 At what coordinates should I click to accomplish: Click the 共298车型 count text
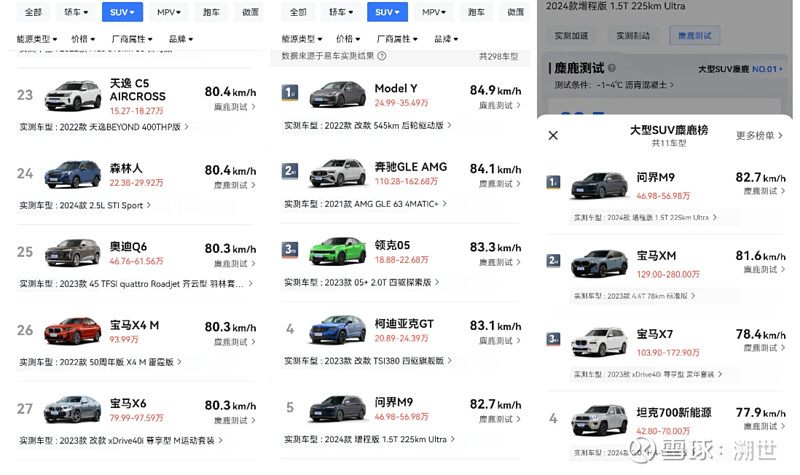tap(498, 56)
